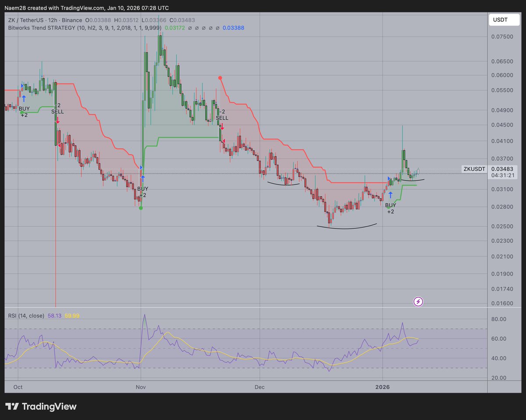Select the RSI (14, close) legend label
The image size is (526, 420).
[26, 315]
